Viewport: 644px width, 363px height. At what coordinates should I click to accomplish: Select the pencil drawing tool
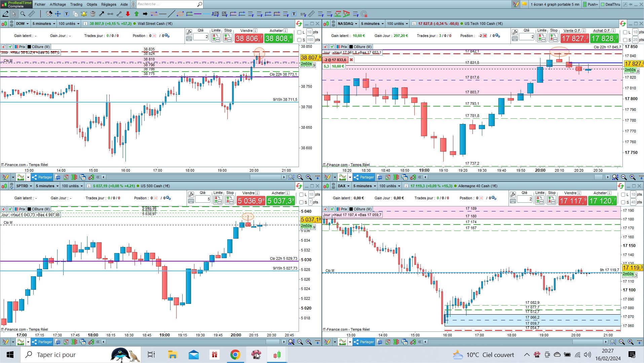(5, 14)
